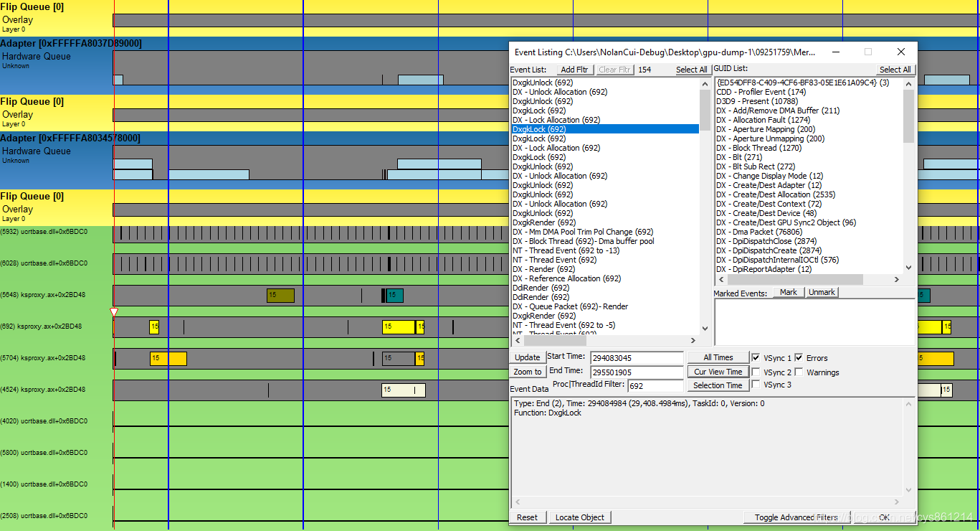Select DX - Create/Dest Device (48)
This screenshot has height=531, width=980.
(x=766, y=213)
